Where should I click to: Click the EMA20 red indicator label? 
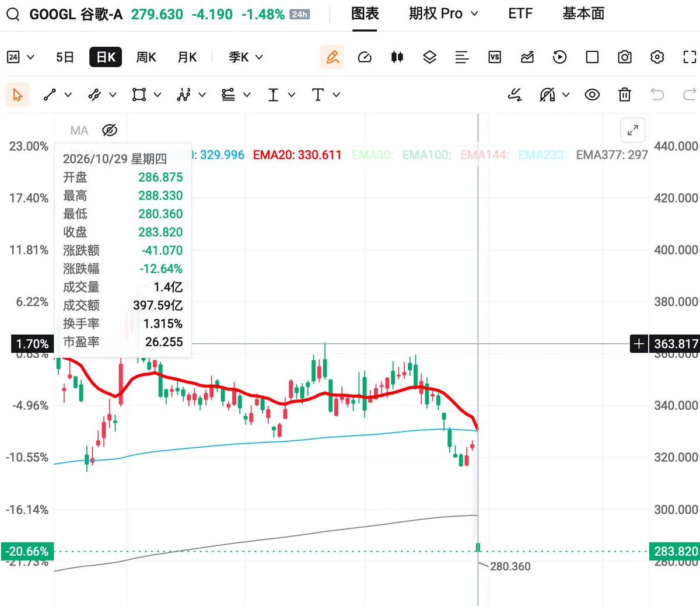click(x=297, y=155)
